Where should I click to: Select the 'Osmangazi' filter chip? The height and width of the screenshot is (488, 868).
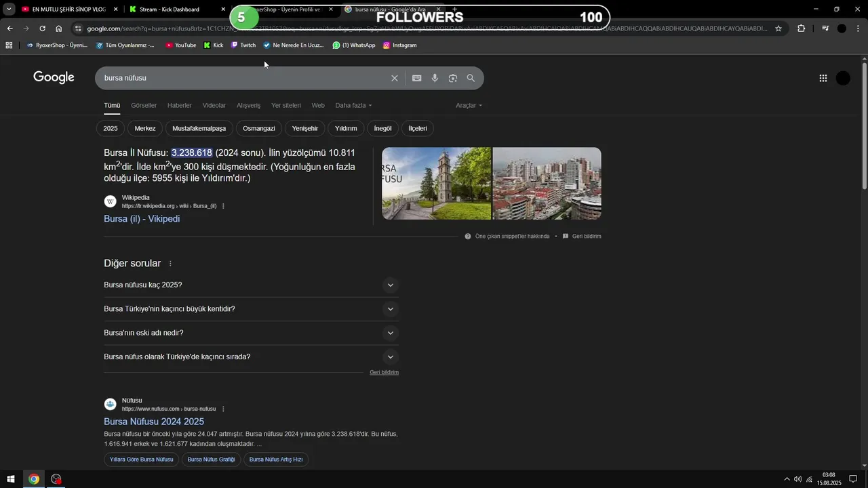coord(259,128)
